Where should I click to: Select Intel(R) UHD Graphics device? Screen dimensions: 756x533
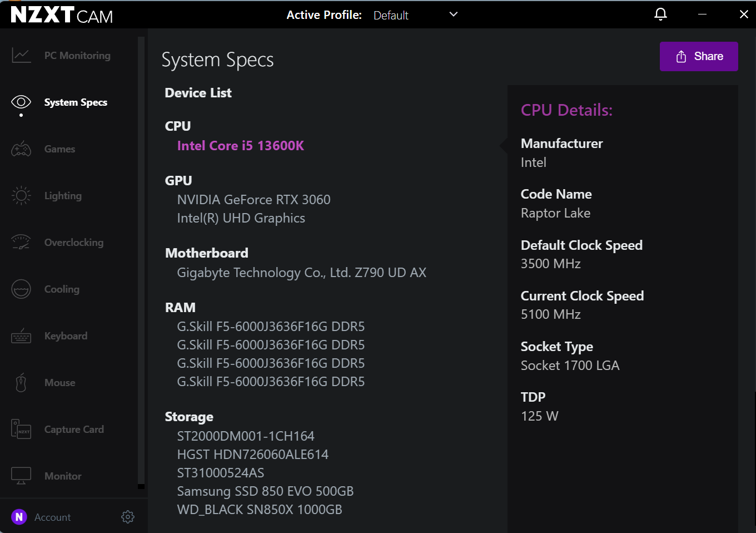[x=241, y=218]
